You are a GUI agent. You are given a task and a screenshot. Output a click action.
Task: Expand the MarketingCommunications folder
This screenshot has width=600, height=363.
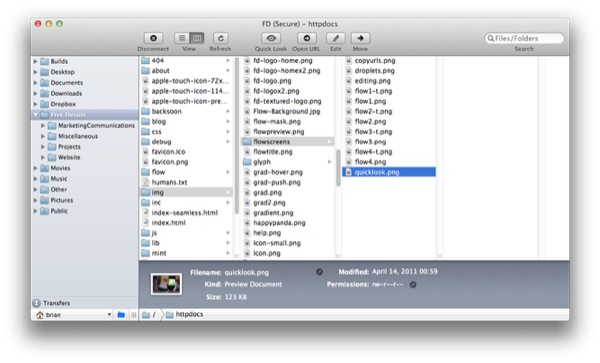[x=43, y=125]
